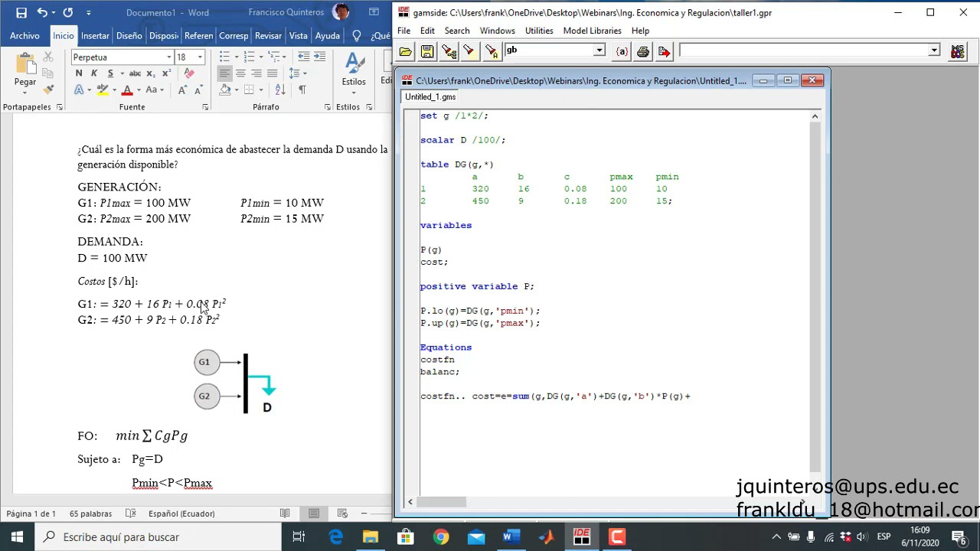Toggle strikethrough (abc) formatting in Word
Viewport: 980px width, 551px height.
pyautogui.click(x=135, y=73)
